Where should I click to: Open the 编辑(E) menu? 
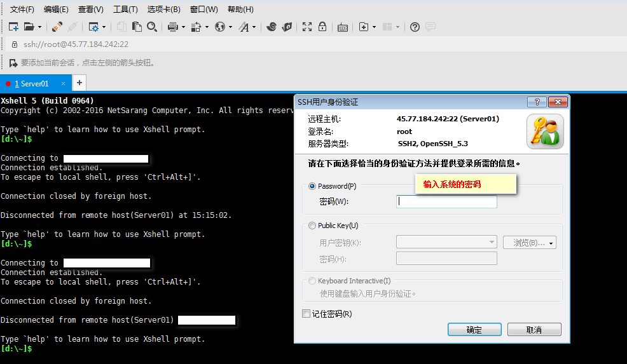(56, 9)
